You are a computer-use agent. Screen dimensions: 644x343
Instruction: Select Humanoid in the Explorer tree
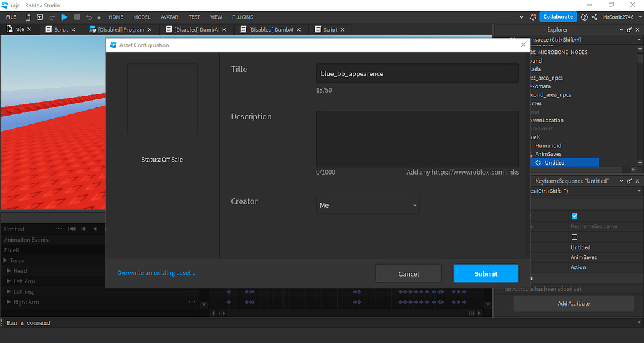(548, 145)
